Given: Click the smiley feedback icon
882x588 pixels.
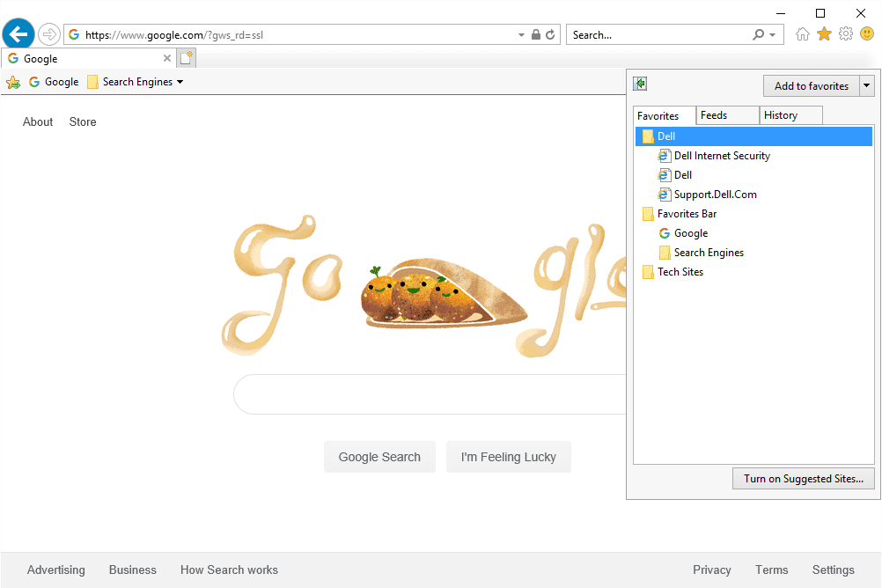Looking at the screenshot, I should tap(867, 34).
